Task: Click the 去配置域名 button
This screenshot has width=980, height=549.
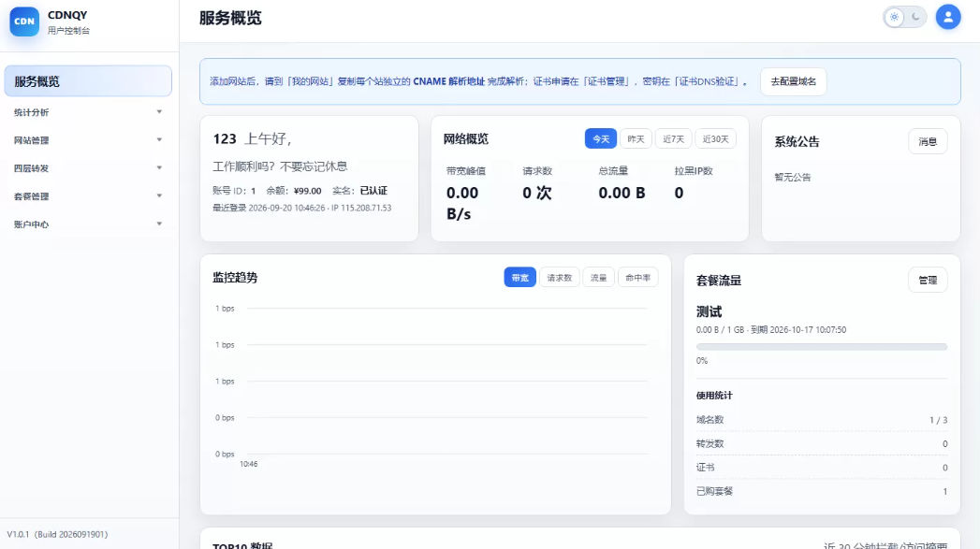Action: coord(793,81)
